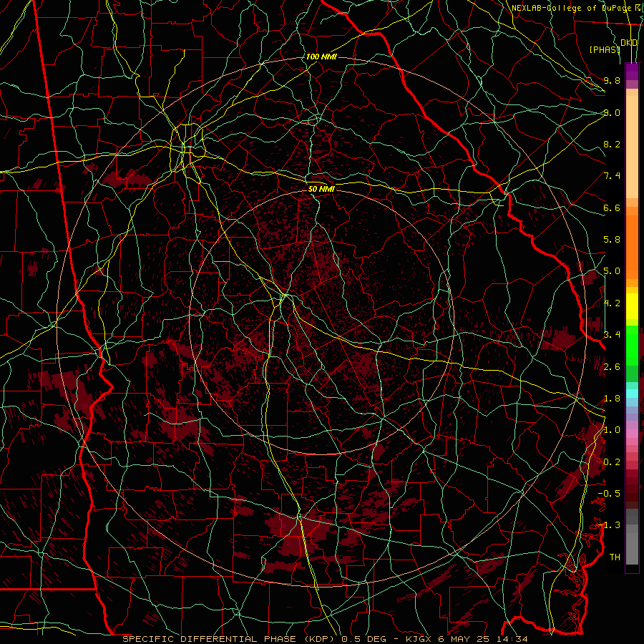Pick the bright yellow segment of the color bar
Viewport: 644px width, 644px height.
[x=632, y=306]
